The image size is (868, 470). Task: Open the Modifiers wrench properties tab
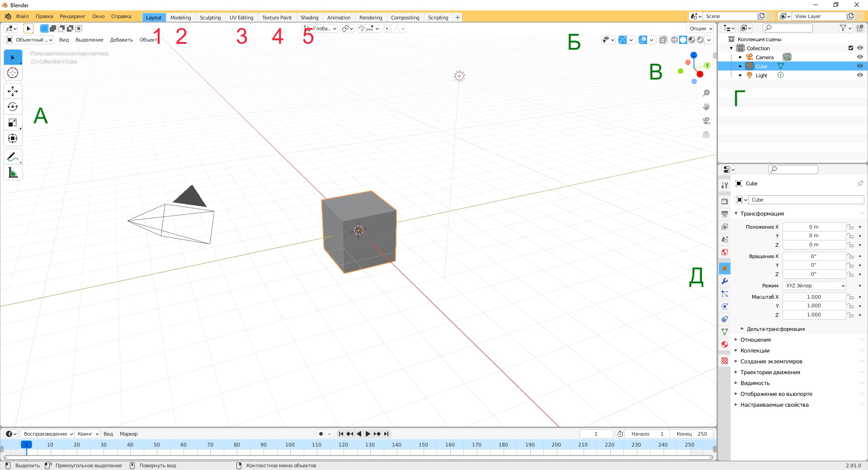(x=725, y=281)
